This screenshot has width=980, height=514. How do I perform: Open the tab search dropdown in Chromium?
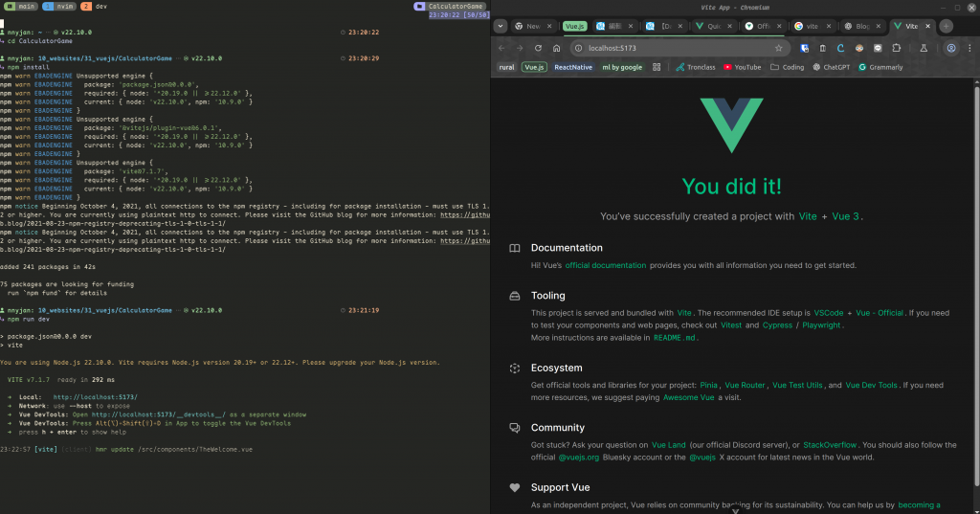500,26
